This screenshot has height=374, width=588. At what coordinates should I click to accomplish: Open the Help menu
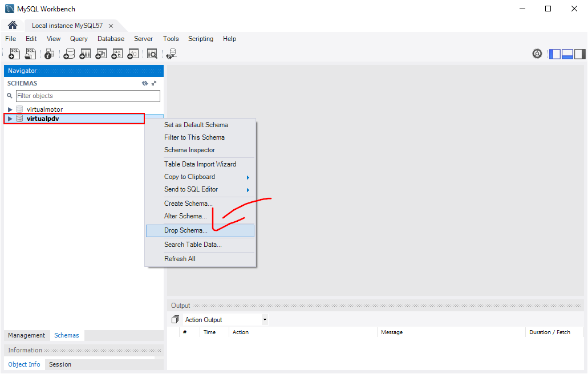coord(229,39)
